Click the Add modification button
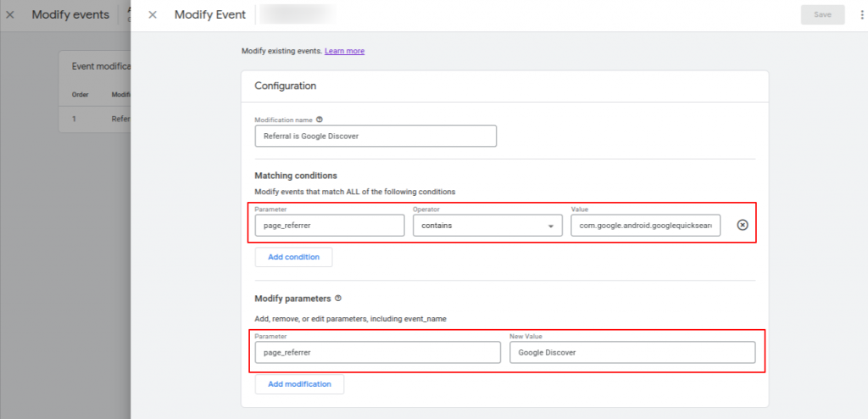This screenshot has height=419, width=868. point(299,384)
